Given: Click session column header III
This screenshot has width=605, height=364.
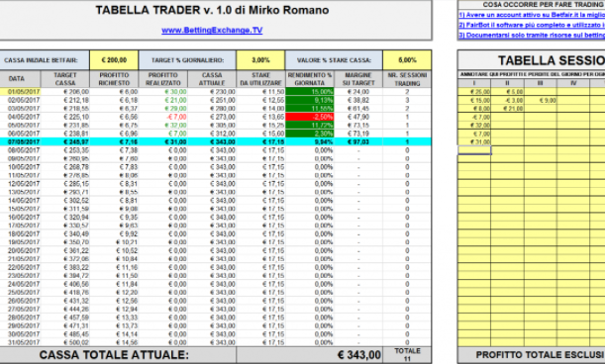Looking at the screenshot, I should (541, 83).
